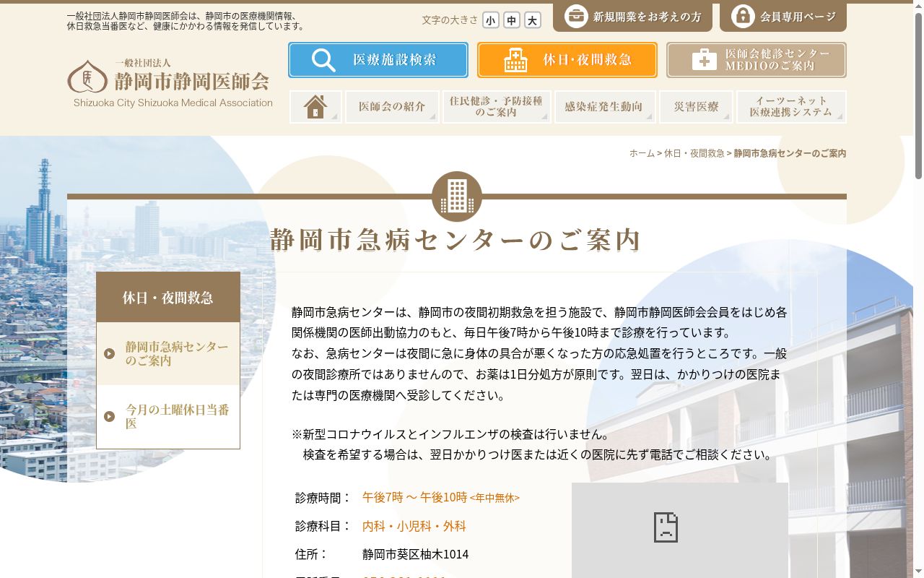Expand the イーツーネット医療連携システム menu
The height and width of the screenshot is (578, 924).
point(791,107)
